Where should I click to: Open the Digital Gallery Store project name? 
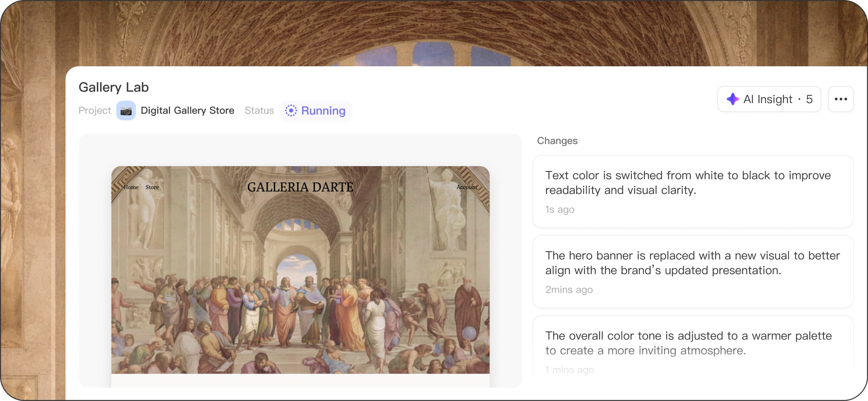[187, 110]
